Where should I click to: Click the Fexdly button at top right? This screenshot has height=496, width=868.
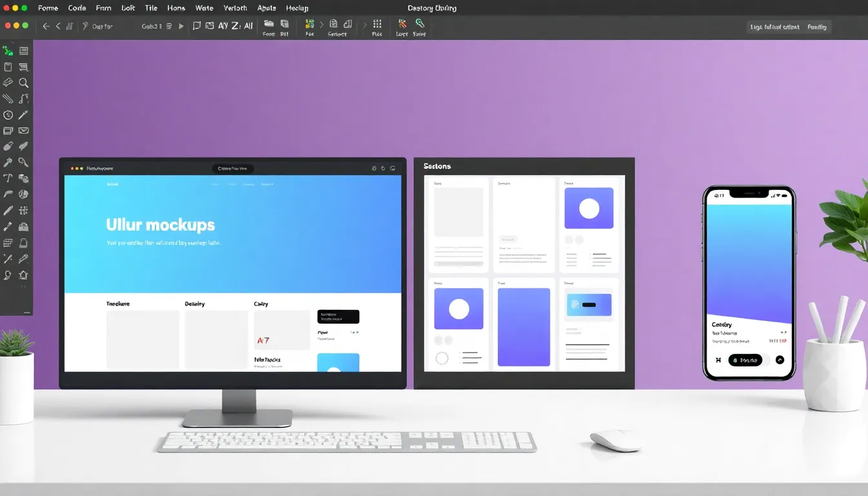[817, 26]
